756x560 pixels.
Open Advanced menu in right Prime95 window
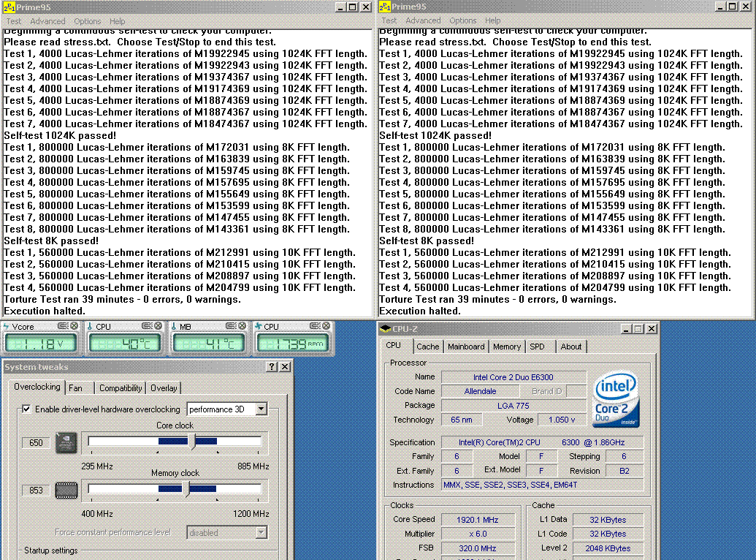click(424, 20)
